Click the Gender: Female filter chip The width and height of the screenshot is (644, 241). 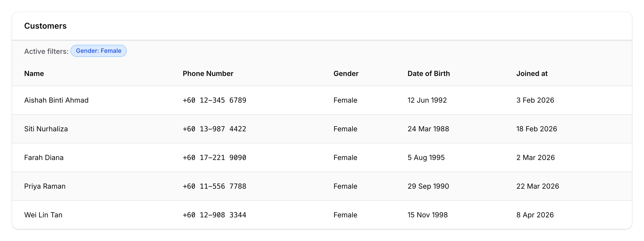(99, 51)
